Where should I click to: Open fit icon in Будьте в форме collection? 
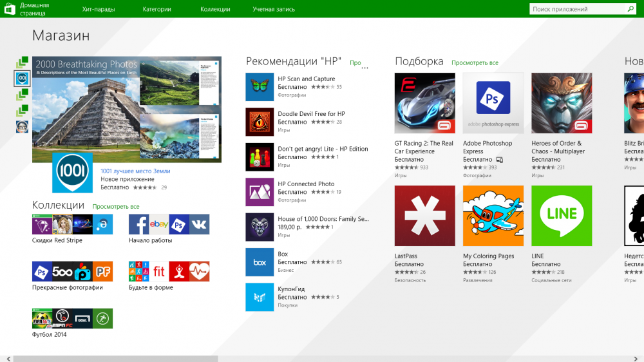click(159, 272)
